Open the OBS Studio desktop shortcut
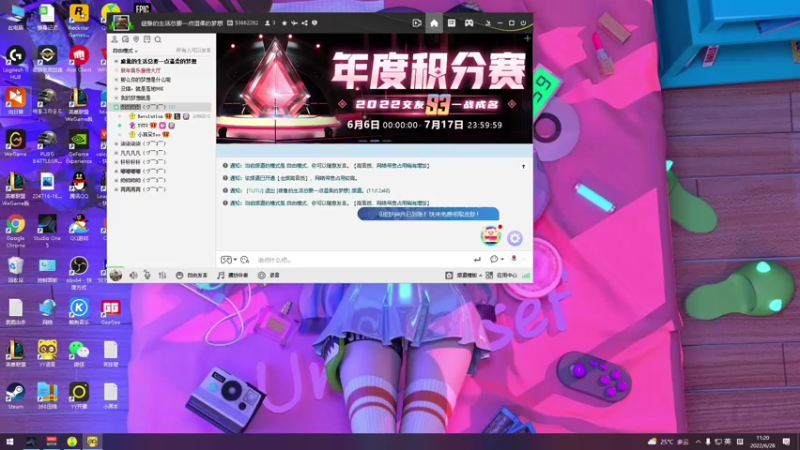The height and width of the screenshot is (450, 800). pos(79,272)
